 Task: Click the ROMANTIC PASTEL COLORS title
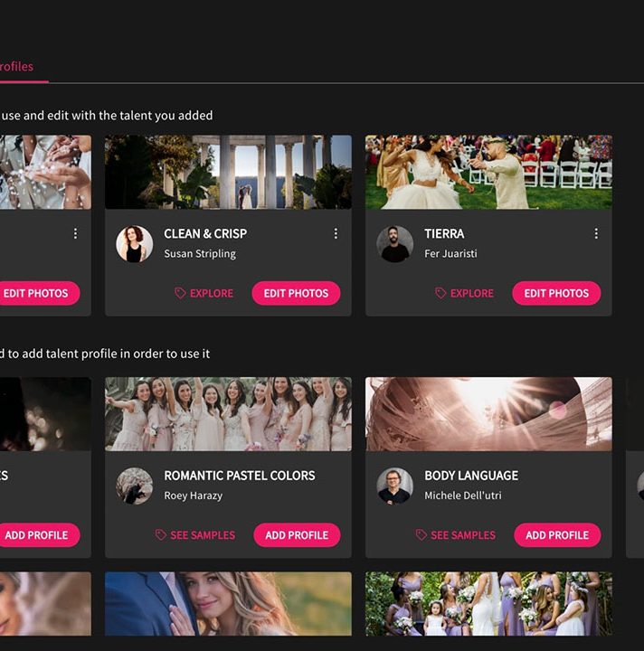pyautogui.click(x=240, y=476)
